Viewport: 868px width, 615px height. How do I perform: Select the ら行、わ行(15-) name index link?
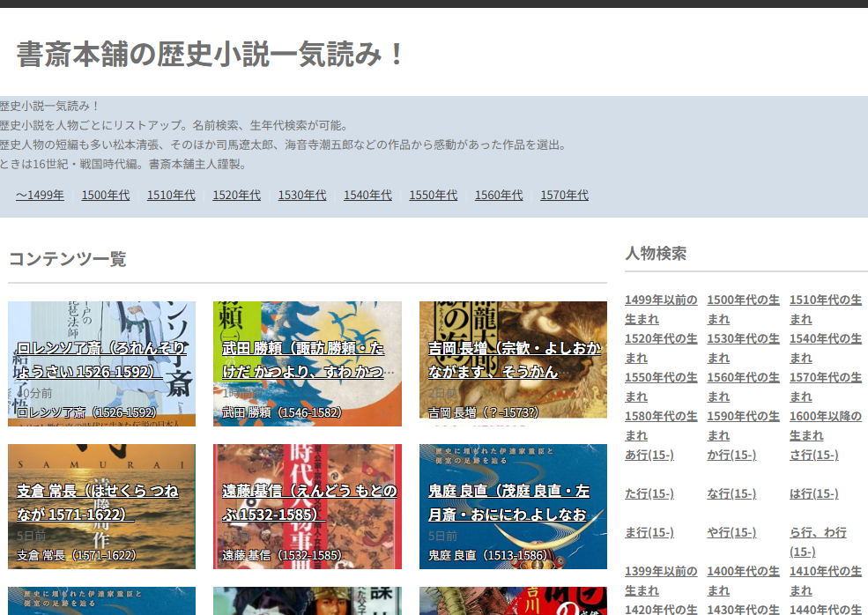pyautogui.click(x=818, y=542)
